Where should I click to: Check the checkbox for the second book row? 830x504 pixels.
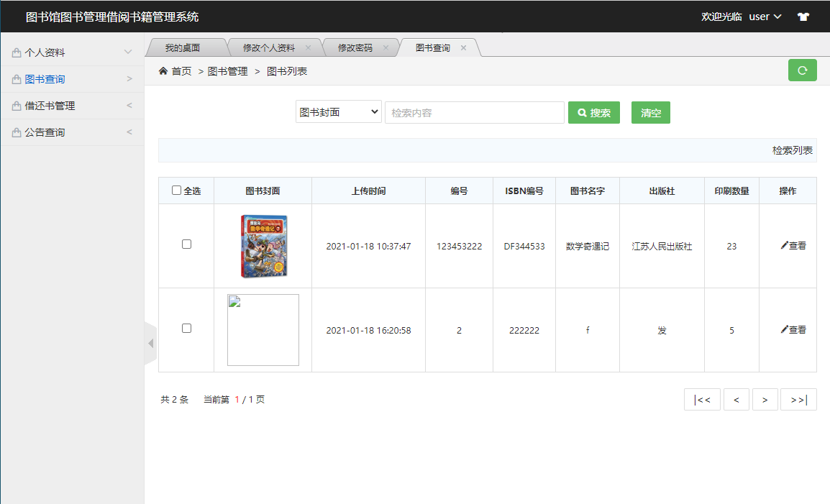click(186, 328)
